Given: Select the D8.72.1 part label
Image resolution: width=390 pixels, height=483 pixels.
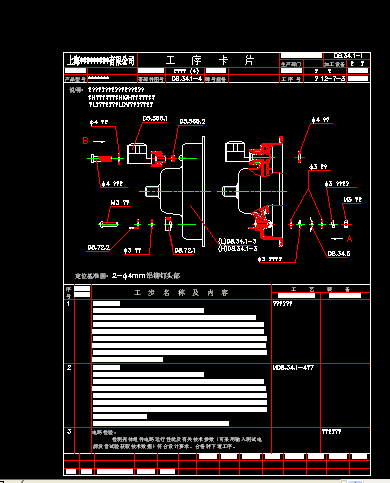Looking at the screenshot, I should pyautogui.click(x=185, y=250).
